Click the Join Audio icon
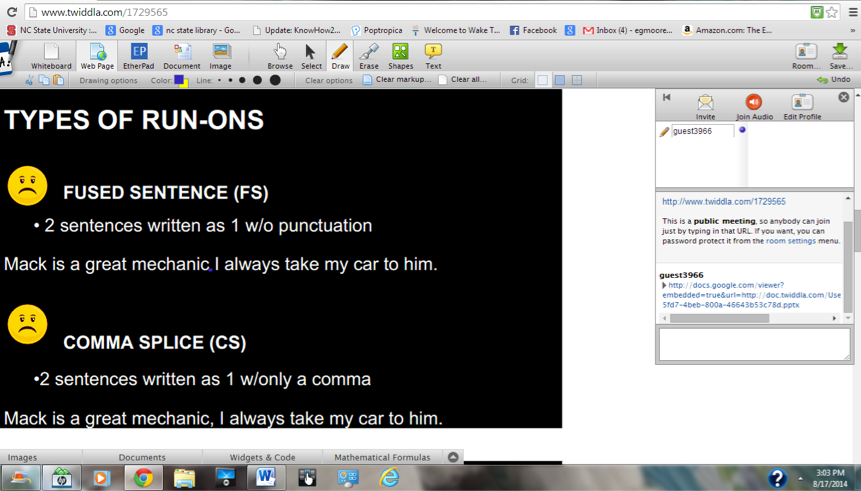 click(754, 106)
